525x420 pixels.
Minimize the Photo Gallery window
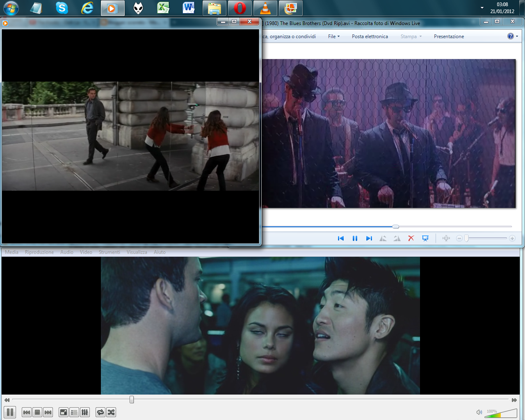point(486,22)
